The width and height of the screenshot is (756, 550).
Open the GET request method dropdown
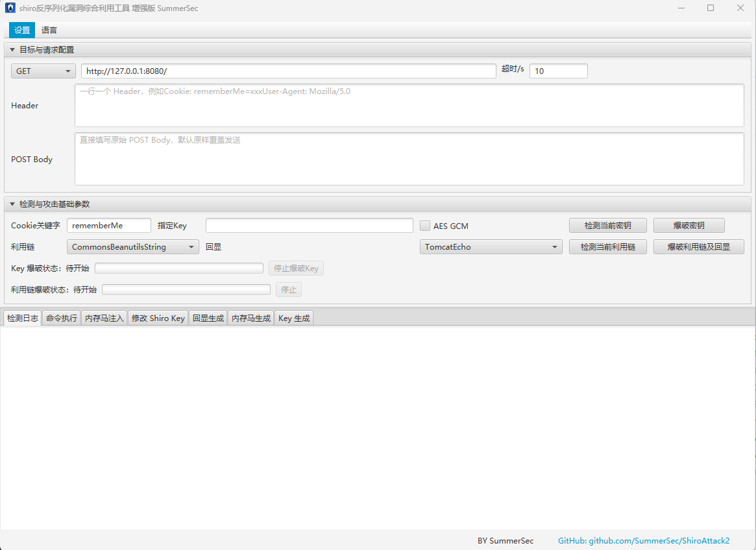tap(43, 71)
